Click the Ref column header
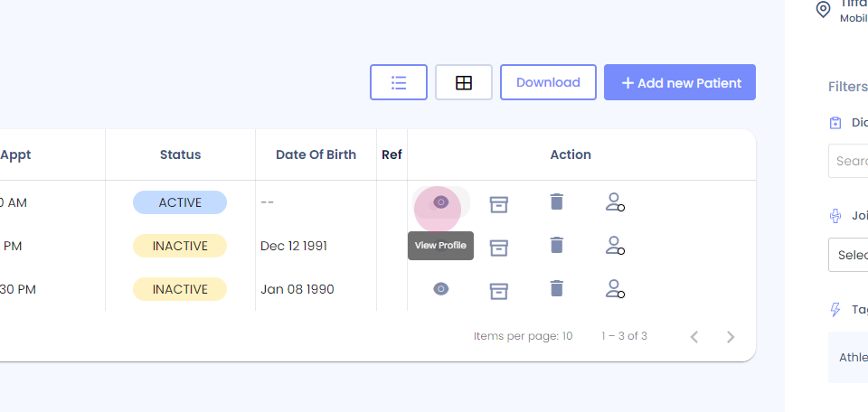Viewport: 868px width, 412px height. [x=392, y=154]
